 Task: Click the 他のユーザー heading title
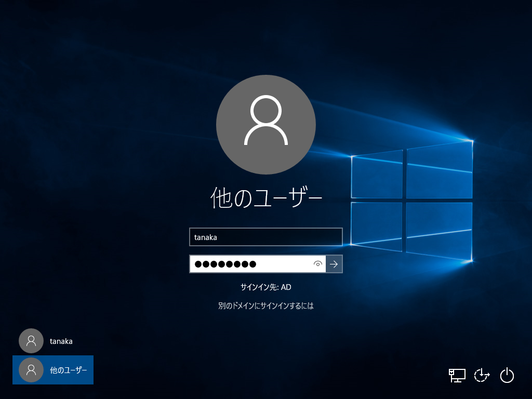point(266,197)
